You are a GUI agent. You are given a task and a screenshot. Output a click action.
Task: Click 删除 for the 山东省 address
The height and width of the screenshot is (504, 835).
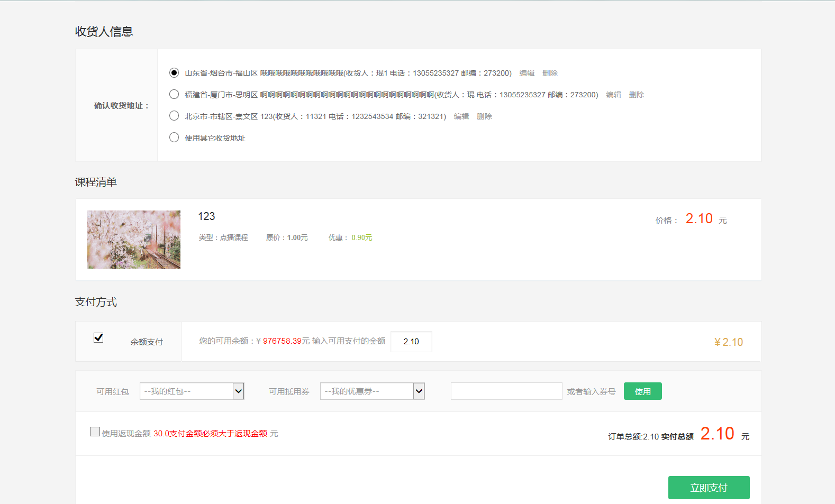tap(550, 73)
